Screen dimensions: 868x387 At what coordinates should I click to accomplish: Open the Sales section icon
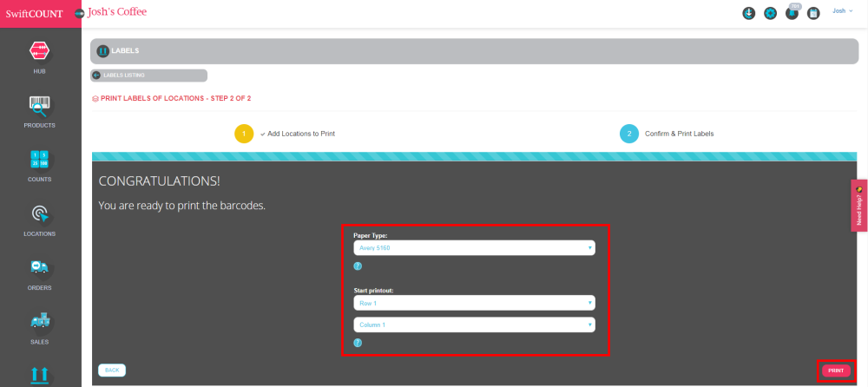39,321
